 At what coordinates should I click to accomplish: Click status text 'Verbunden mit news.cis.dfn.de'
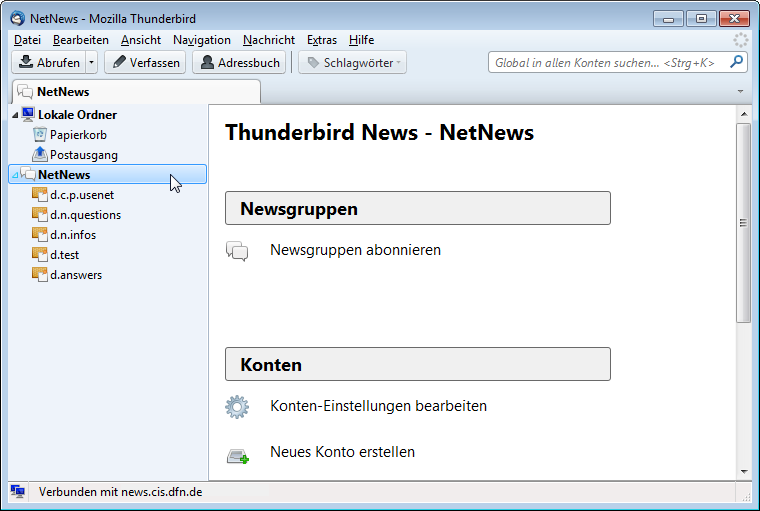120,492
